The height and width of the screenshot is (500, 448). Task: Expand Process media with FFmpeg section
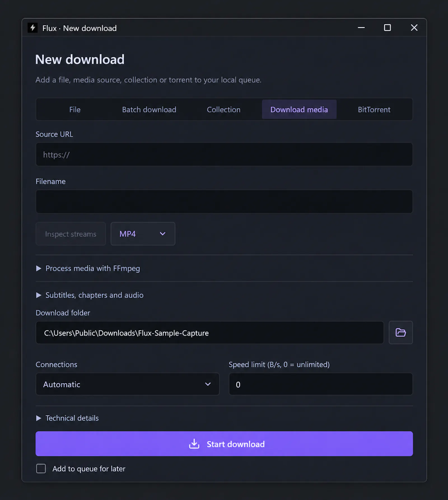[x=88, y=268]
